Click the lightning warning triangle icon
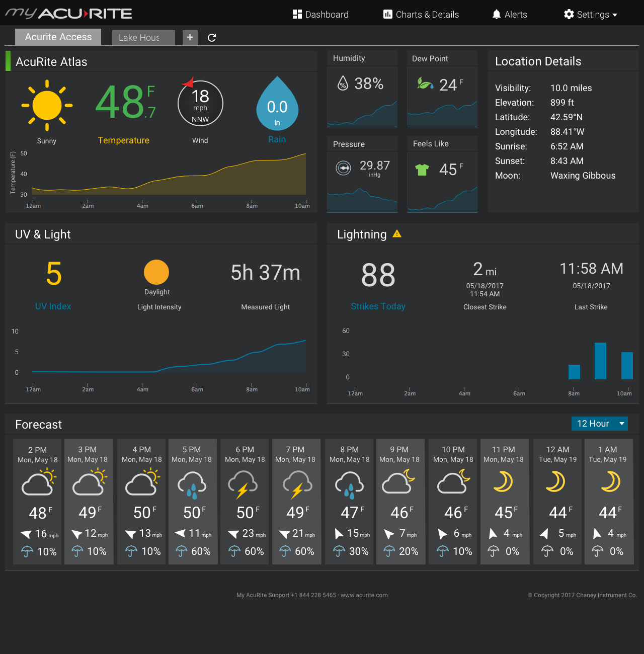The width and height of the screenshot is (644, 654). point(397,234)
